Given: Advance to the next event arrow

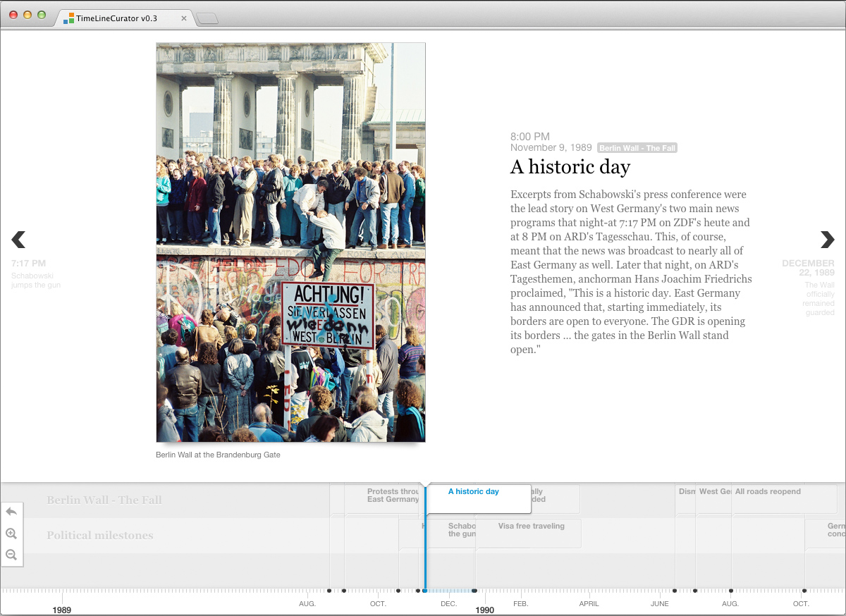Looking at the screenshot, I should tap(827, 240).
